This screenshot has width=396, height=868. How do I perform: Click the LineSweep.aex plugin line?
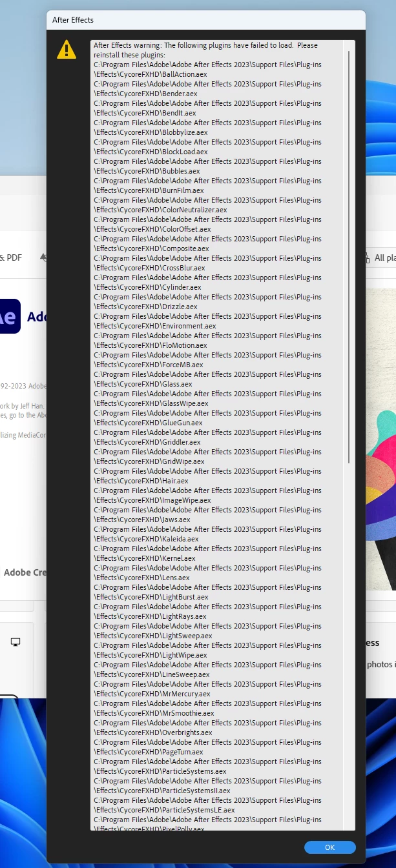[x=152, y=674]
